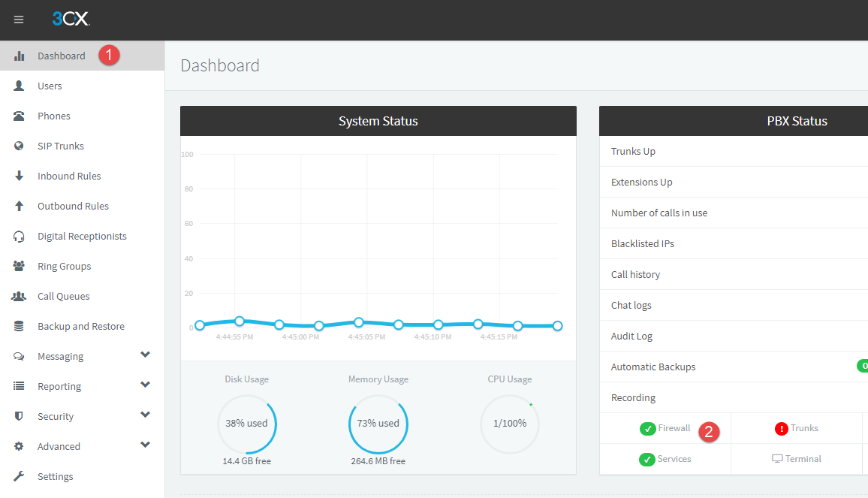Image resolution: width=868 pixels, height=498 pixels.
Task: Click the Disk Usage 38% used gauge
Action: (247, 424)
